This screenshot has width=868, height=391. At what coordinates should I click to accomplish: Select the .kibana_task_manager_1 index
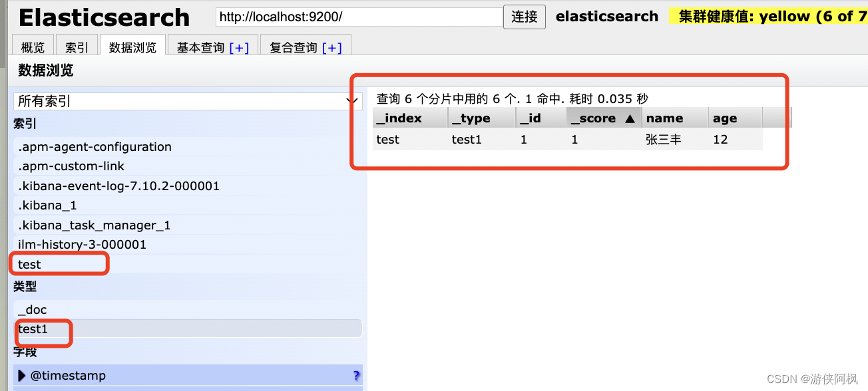(x=188, y=225)
